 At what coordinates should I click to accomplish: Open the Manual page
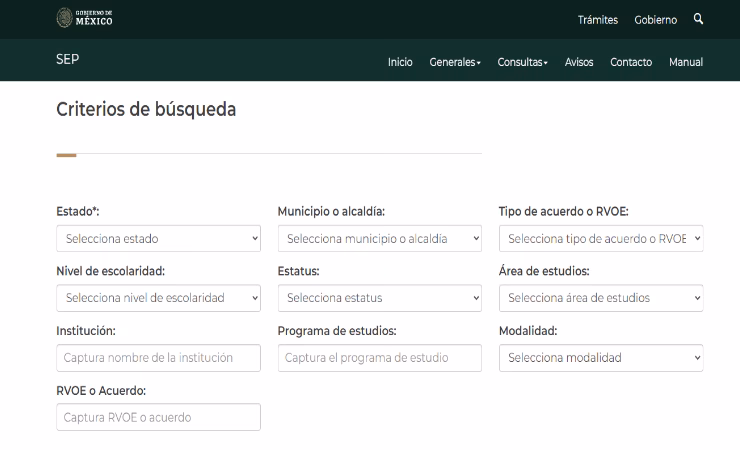point(686,62)
